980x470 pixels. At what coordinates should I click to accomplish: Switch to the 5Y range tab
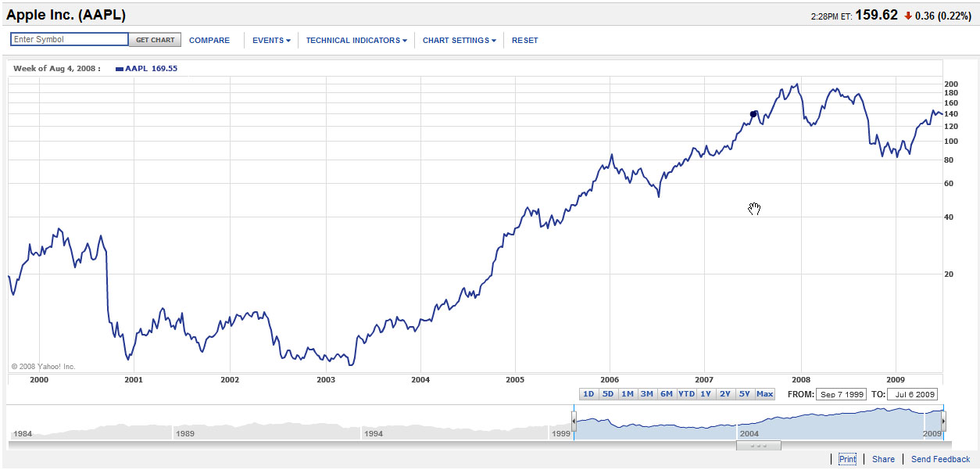point(744,394)
